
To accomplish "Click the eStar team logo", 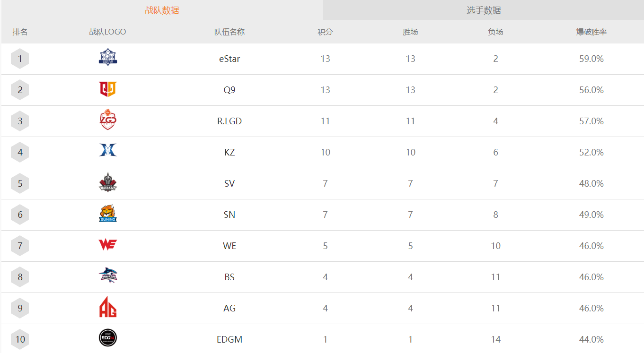I will click(x=108, y=57).
